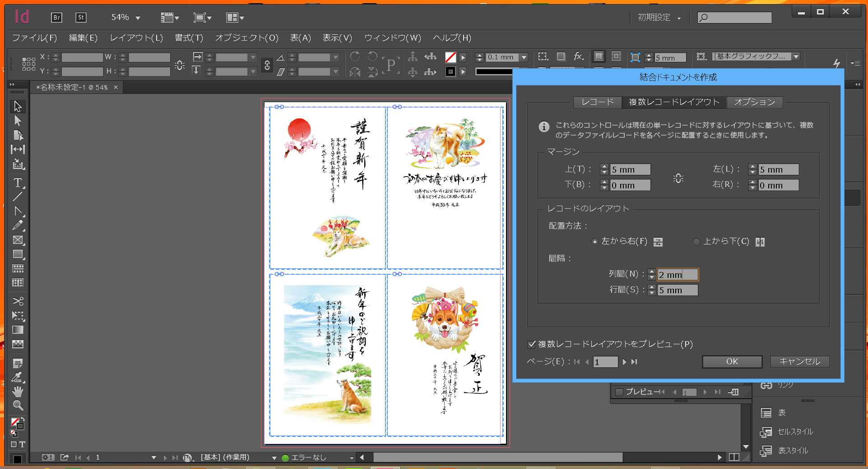Select the Pen tool
Image resolution: width=868 pixels, height=469 pixels.
coord(18,211)
